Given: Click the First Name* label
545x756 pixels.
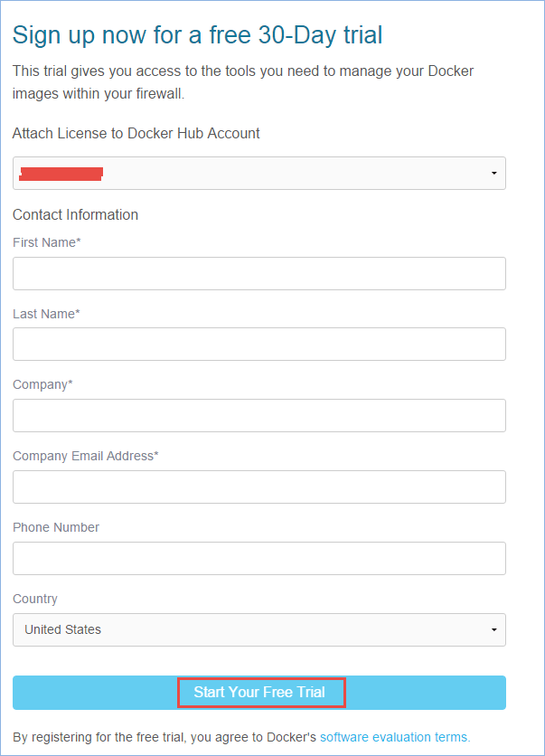Looking at the screenshot, I should point(47,242).
